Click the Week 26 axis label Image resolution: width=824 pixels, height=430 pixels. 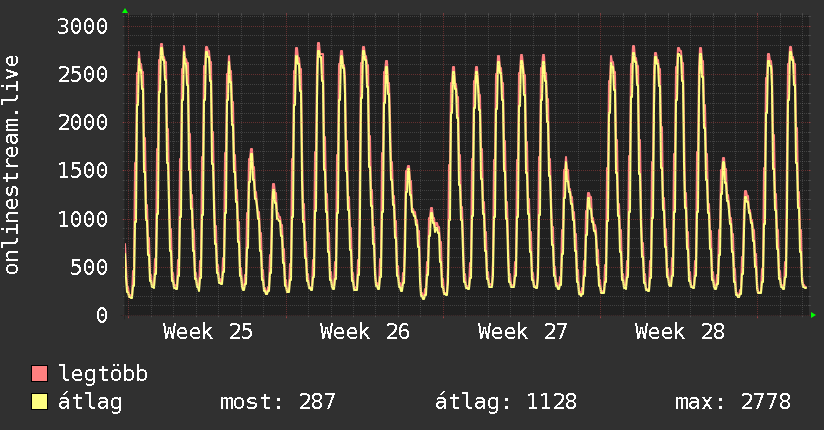click(x=365, y=332)
